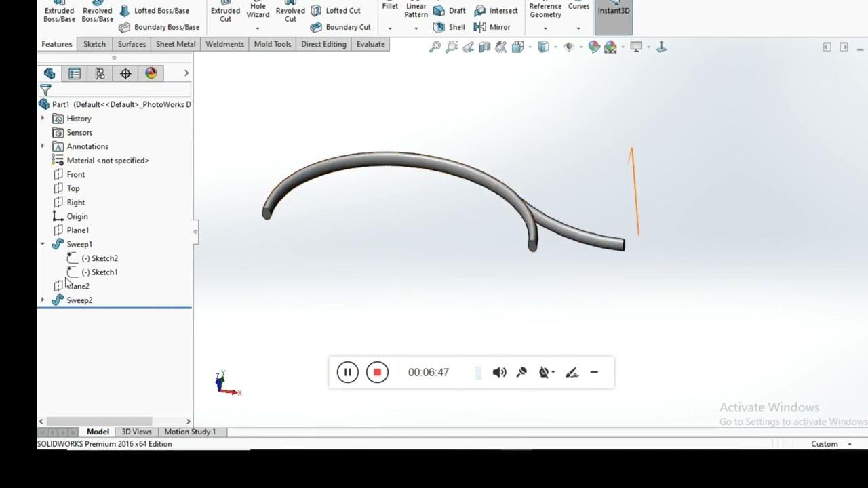
Task: Mute the recorder system audio speaker
Action: click(x=499, y=372)
